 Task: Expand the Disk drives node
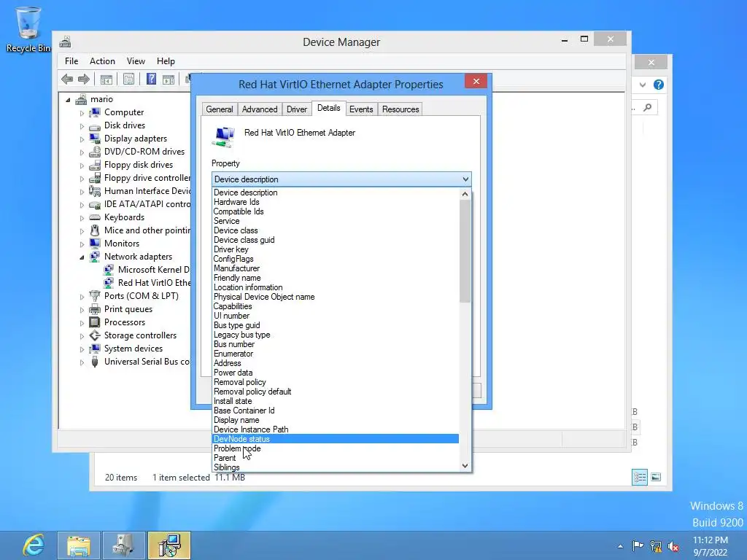point(82,126)
